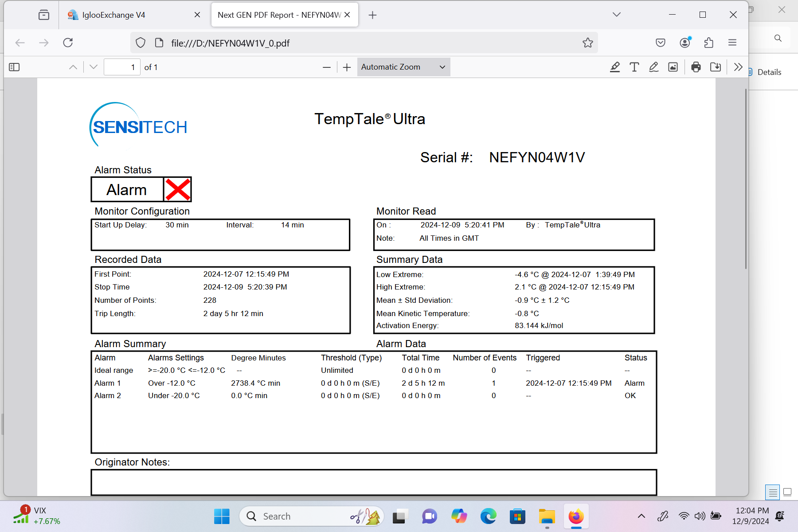Open Firefox View tab list icon
798x532 pixels.
(44, 15)
